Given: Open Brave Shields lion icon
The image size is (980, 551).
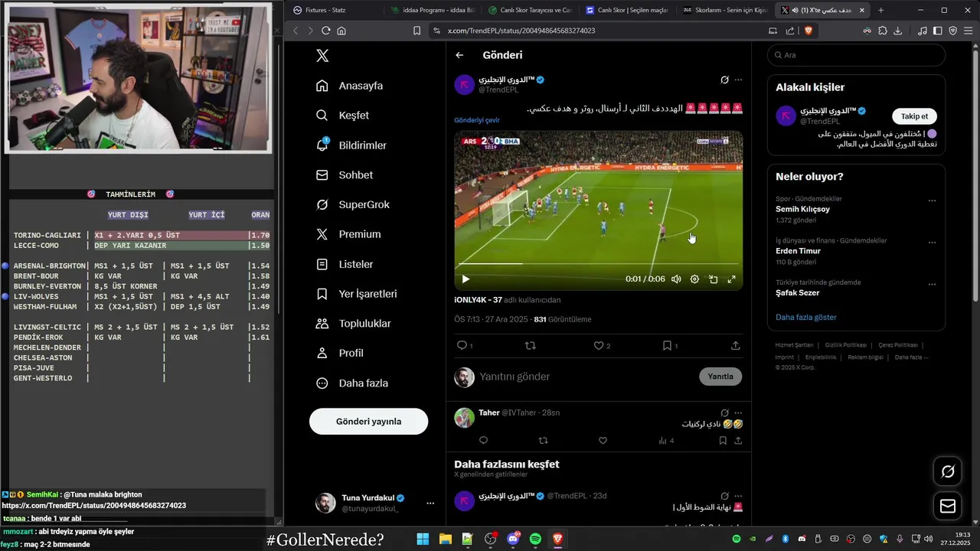Looking at the screenshot, I should (x=808, y=31).
